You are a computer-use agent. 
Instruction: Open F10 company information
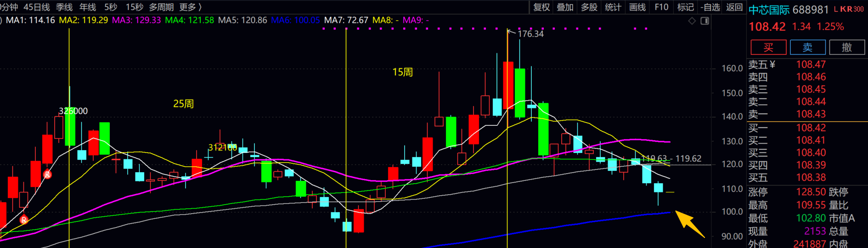[661, 7]
